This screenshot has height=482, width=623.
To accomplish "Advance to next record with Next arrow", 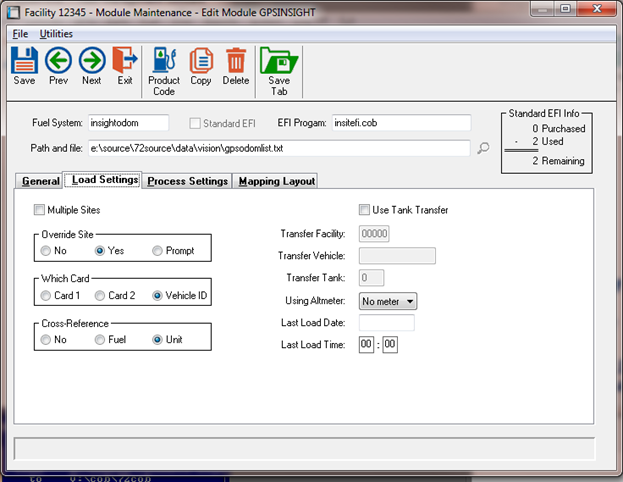I will click(x=91, y=62).
